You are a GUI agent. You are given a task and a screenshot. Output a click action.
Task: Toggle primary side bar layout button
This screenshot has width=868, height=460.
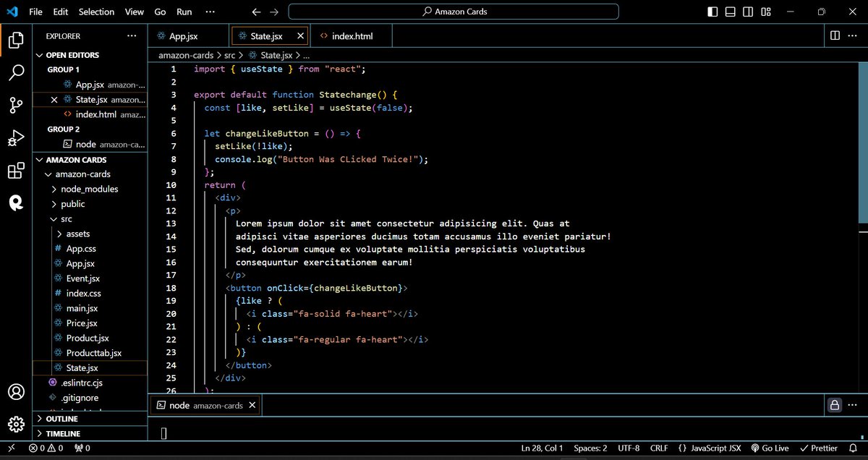[x=713, y=12]
